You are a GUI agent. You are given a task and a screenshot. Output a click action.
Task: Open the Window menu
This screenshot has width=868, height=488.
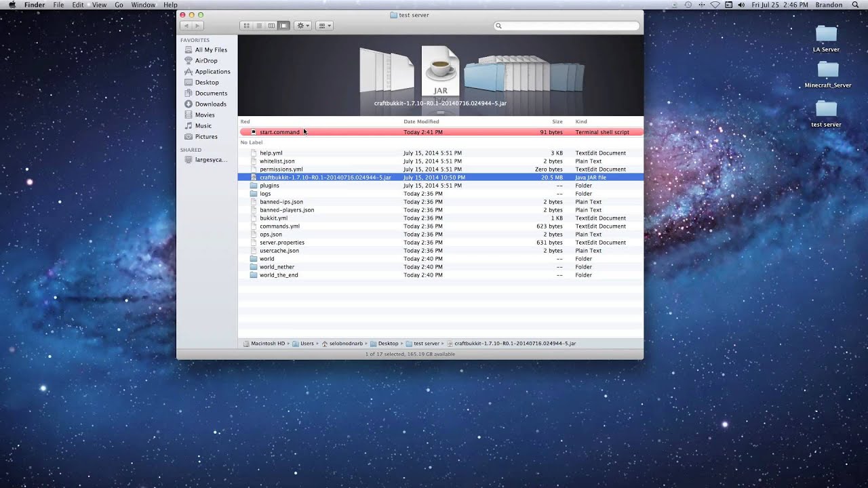(143, 5)
